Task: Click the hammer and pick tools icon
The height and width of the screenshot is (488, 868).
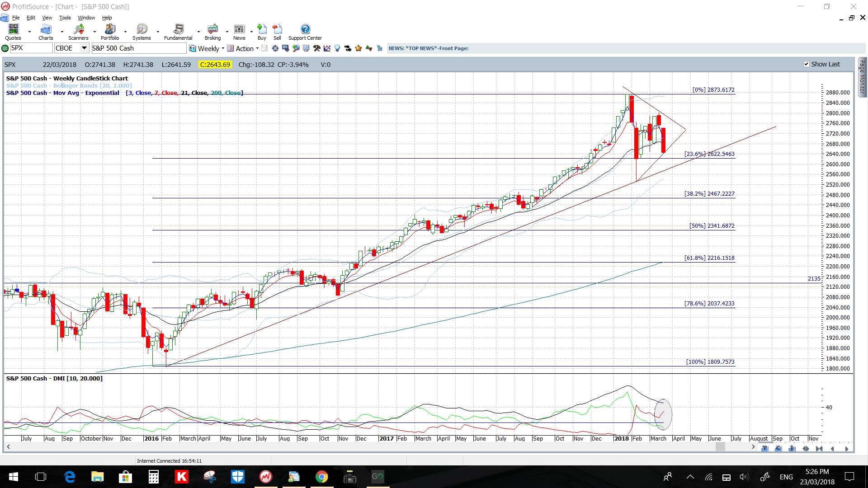Action: (x=317, y=48)
